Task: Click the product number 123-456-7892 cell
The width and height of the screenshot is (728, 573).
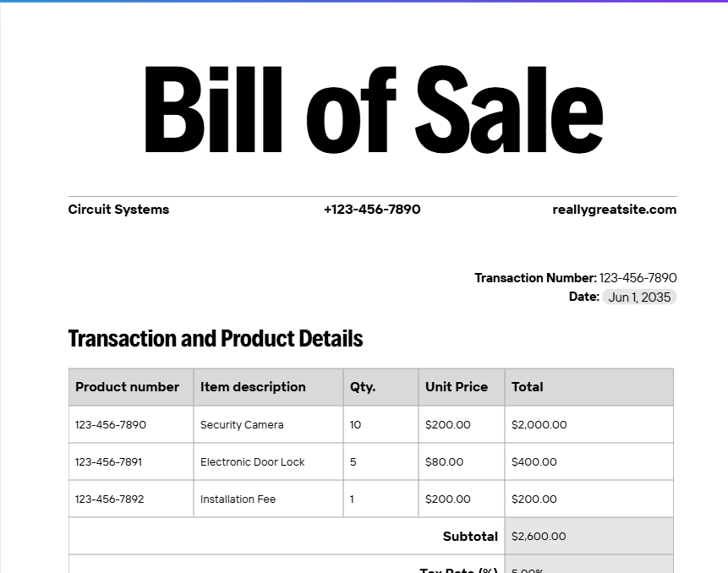Action: (x=131, y=499)
